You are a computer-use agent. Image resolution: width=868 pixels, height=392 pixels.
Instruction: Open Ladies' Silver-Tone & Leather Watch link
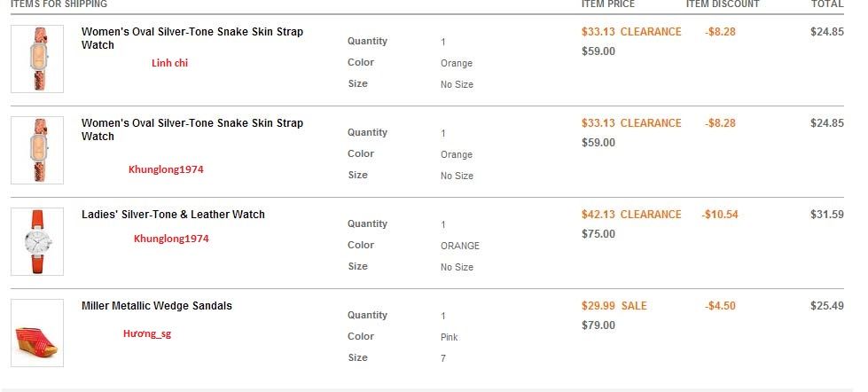point(173,215)
